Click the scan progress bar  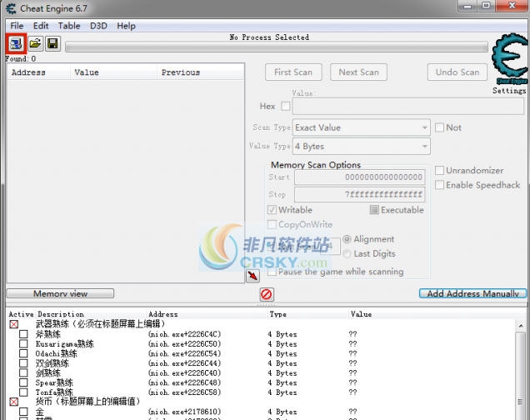tap(277, 47)
